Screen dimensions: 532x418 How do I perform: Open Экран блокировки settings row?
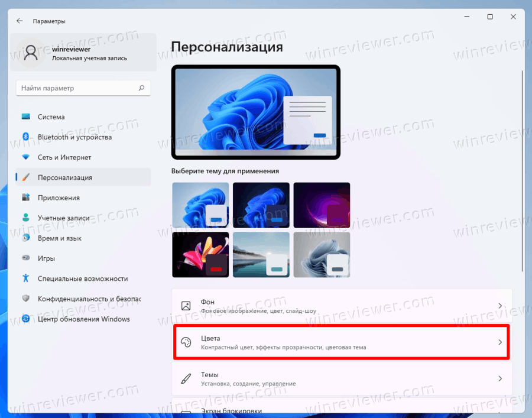click(342, 406)
